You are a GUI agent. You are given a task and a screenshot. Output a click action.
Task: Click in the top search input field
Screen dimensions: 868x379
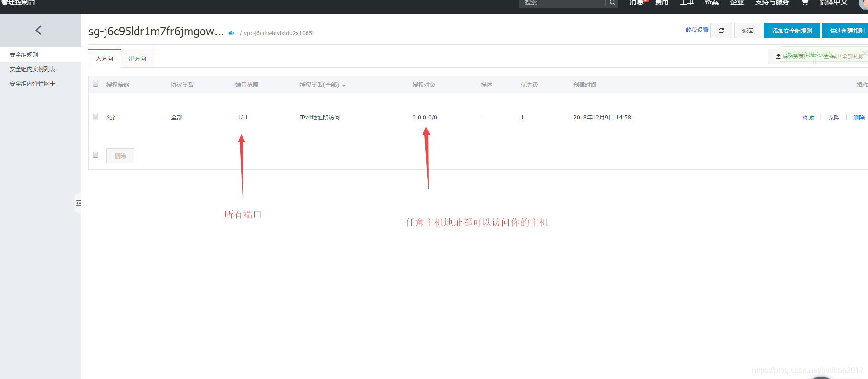click(x=562, y=3)
